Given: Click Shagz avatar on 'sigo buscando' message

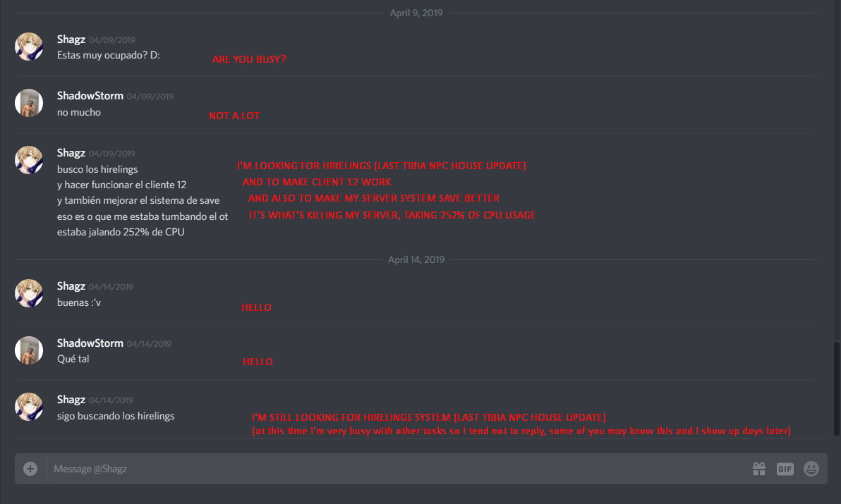Looking at the screenshot, I should [x=29, y=407].
